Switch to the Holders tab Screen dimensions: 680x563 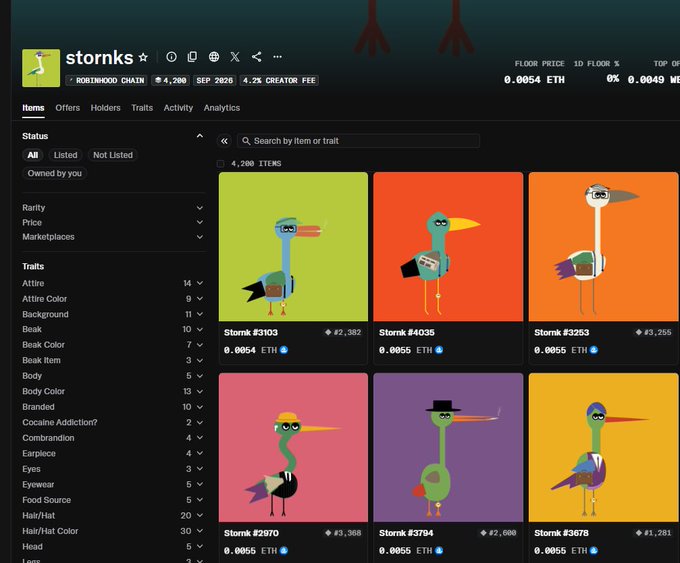(x=105, y=108)
